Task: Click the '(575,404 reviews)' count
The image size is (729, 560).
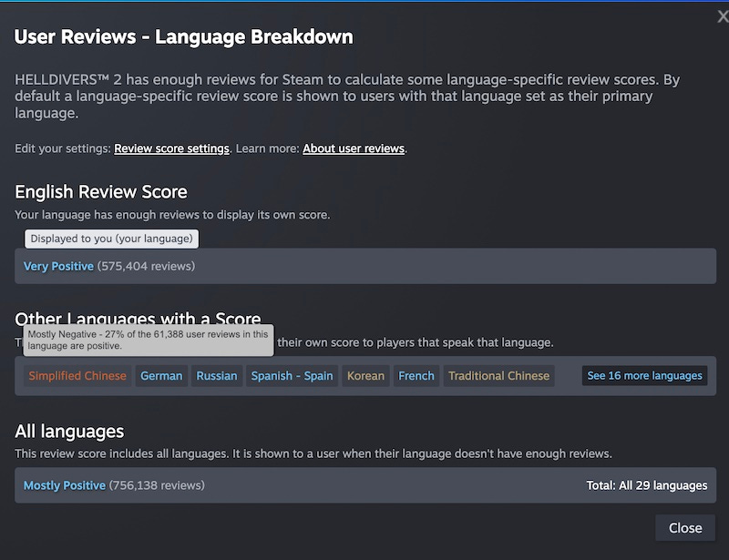Action: [146, 266]
